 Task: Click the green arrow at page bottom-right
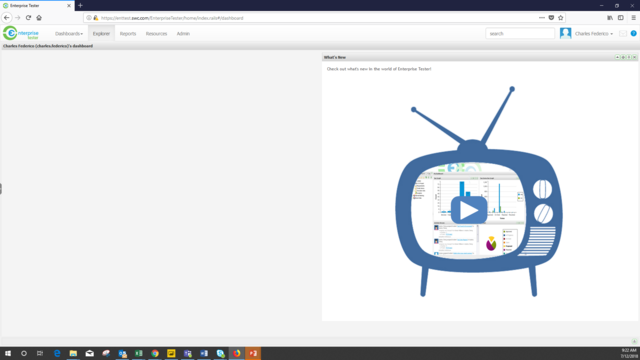coord(634,342)
